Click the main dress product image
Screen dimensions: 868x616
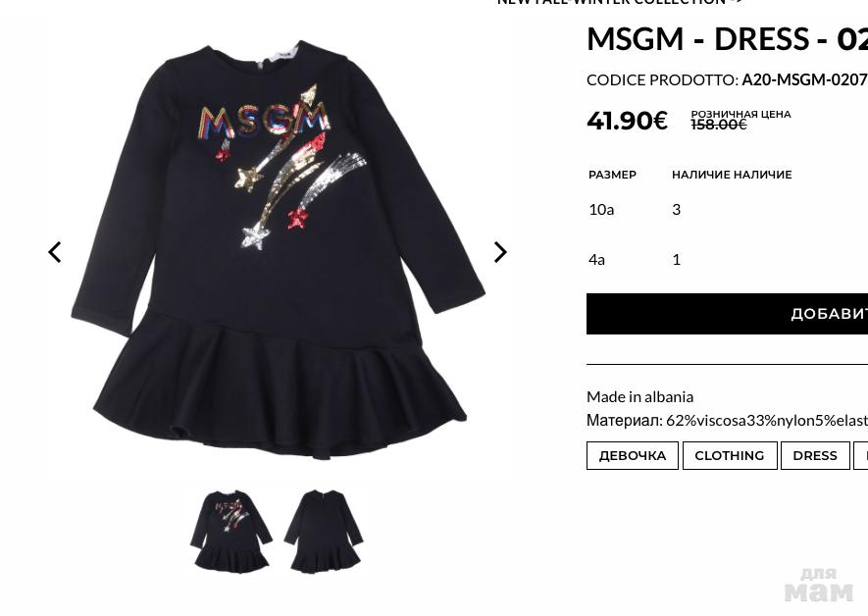pos(278,249)
